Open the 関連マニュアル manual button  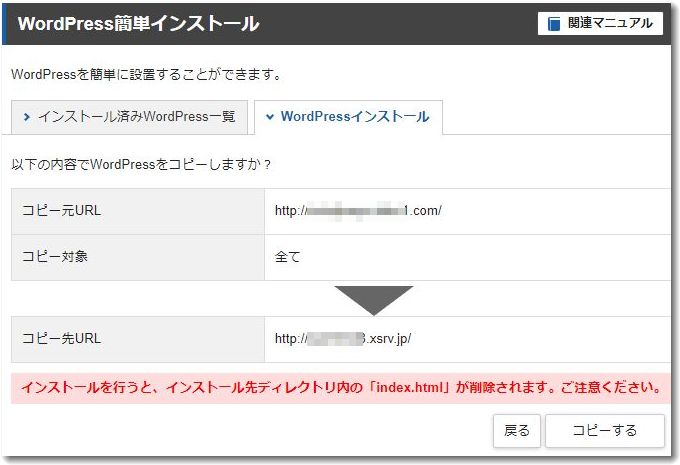pos(600,24)
